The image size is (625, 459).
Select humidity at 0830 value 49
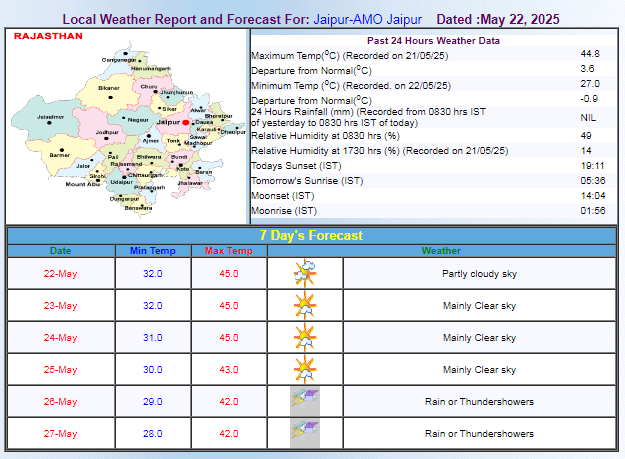[x=586, y=135]
